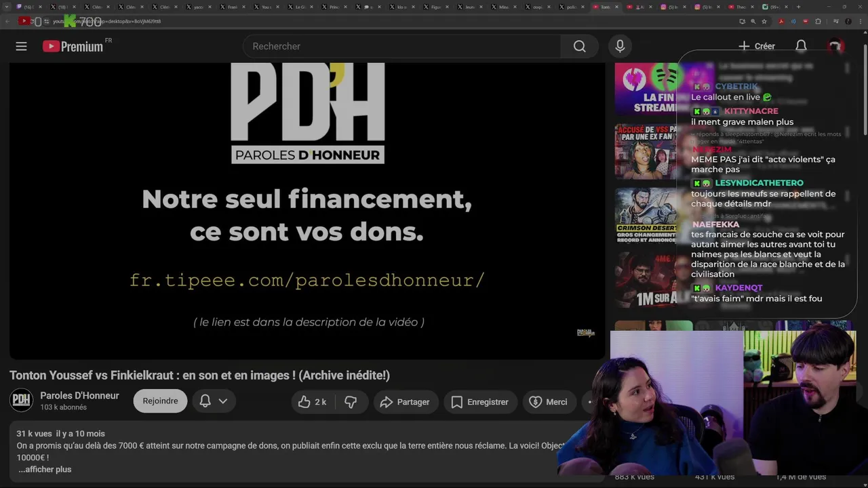Click the '31 k vues il y a 10 mois' text
The height and width of the screenshot is (488, 868).
[x=60, y=434]
